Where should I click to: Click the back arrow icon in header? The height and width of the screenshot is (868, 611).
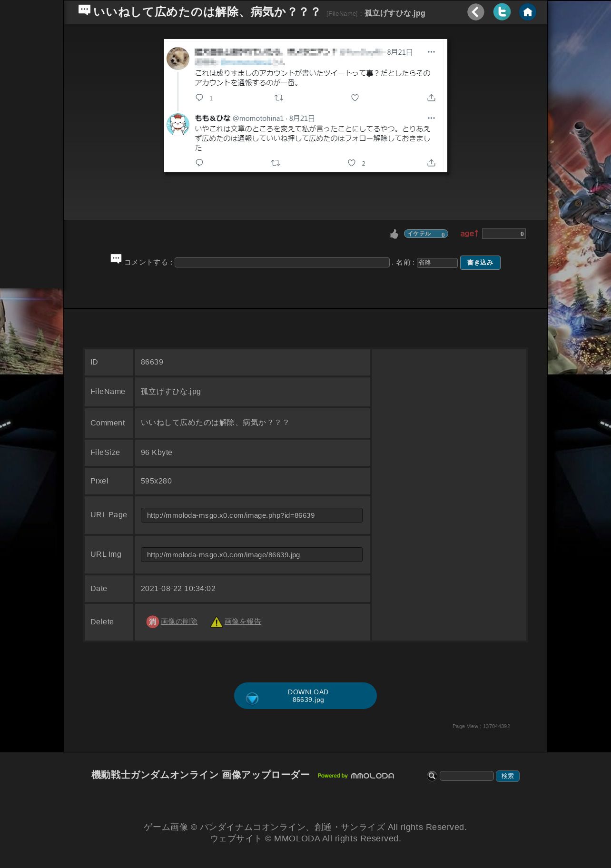point(475,12)
